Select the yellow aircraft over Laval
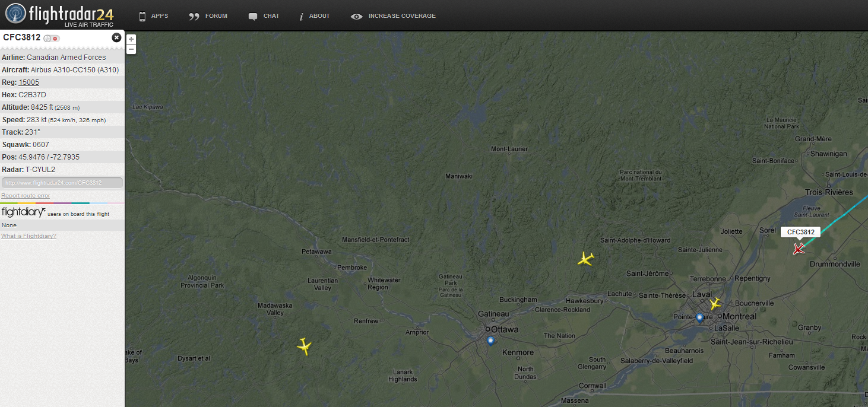The image size is (868, 407). (x=715, y=304)
